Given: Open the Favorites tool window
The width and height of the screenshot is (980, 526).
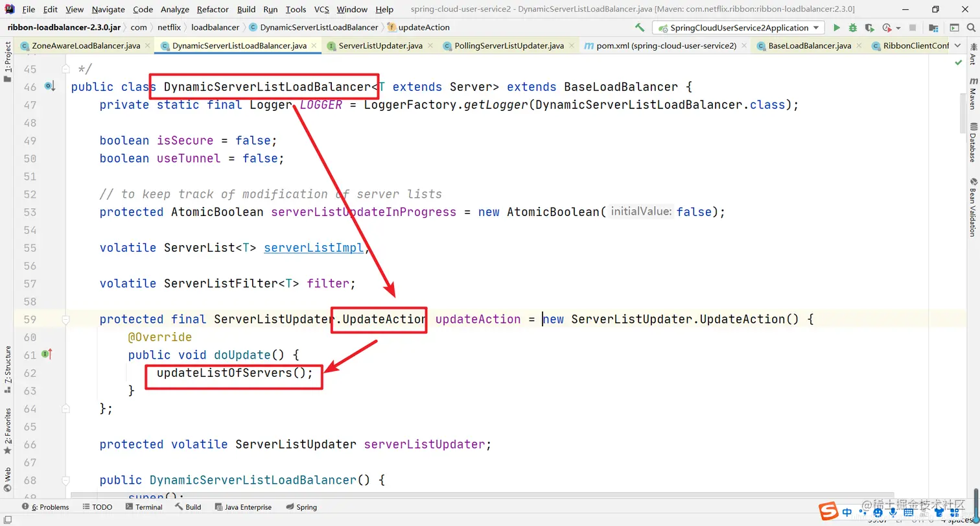Looking at the screenshot, I should pos(7,431).
